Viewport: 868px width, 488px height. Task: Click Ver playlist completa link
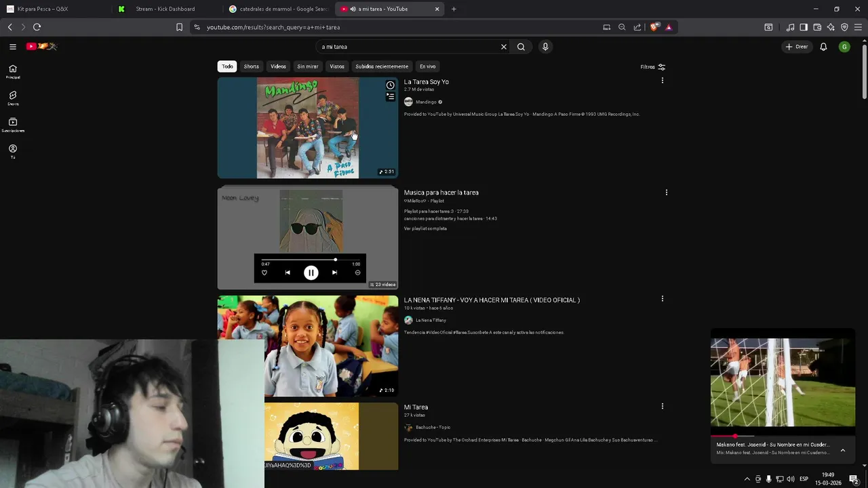(425, 228)
